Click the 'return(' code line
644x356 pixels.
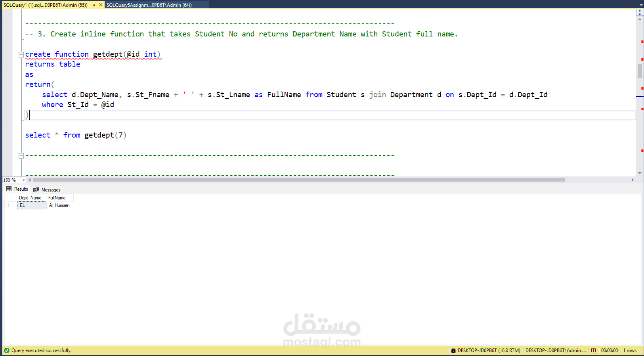[x=40, y=84]
